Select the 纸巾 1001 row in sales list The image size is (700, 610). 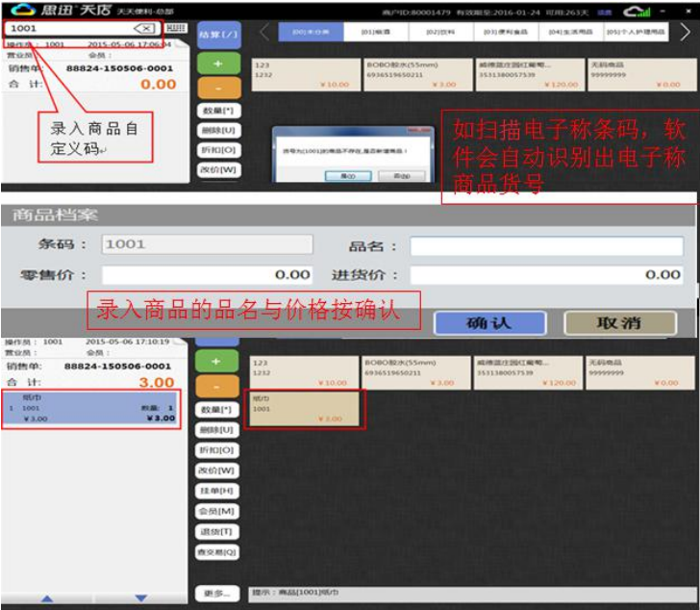[x=91, y=408]
